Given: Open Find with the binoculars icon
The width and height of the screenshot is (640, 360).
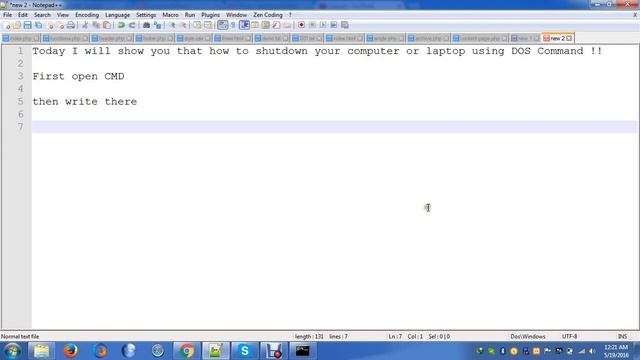Looking at the screenshot, I should pyautogui.click(x=146, y=25).
